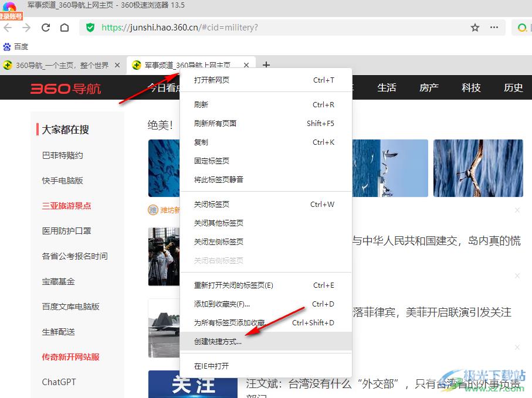
Task: Go to the homepage via home icon
Action: (x=65, y=28)
